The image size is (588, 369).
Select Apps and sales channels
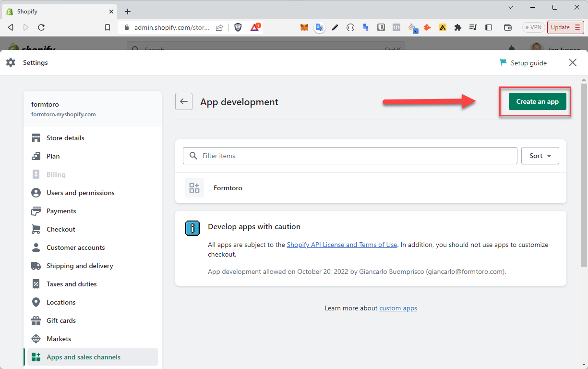(93, 357)
